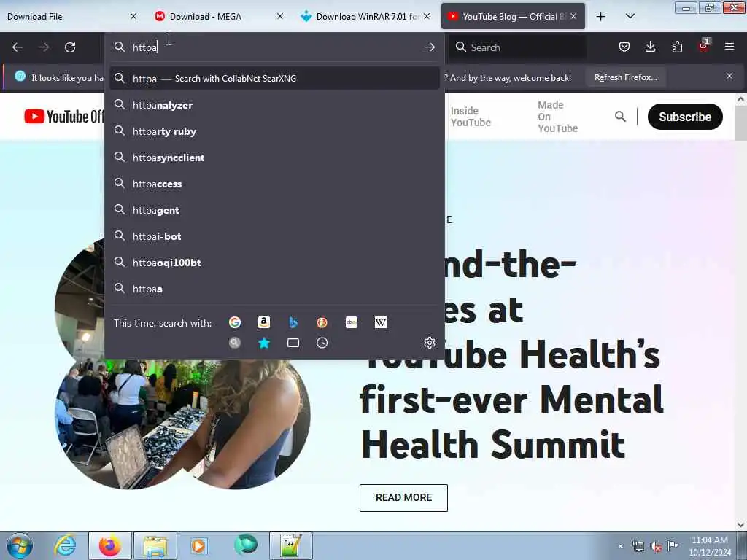Open Notepad++ from the taskbar
The width and height of the screenshot is (747, 560).
point(290,545)
